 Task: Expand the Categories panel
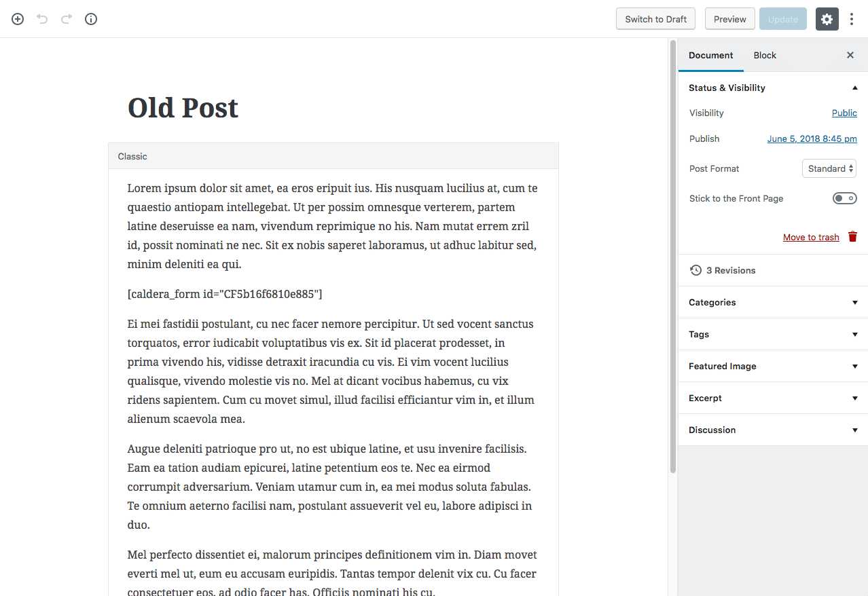[x=773, y=302]
